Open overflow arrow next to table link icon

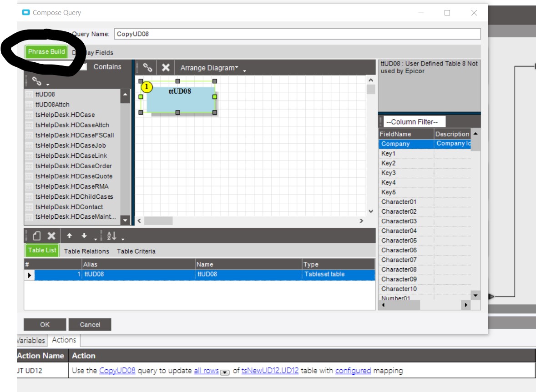48,84
